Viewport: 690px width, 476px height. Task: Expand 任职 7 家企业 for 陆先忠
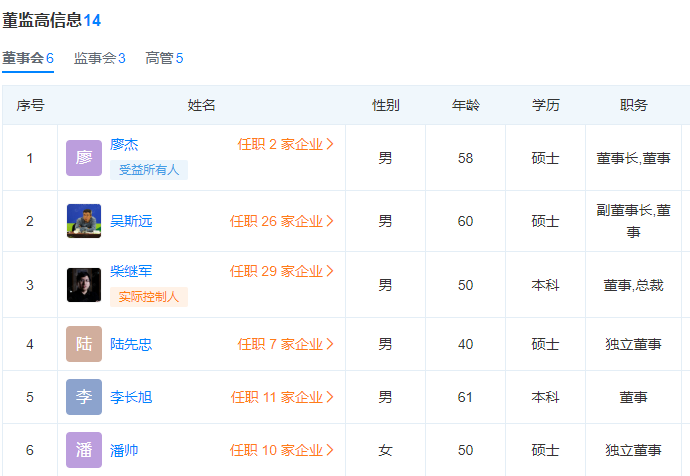(x=285, y=344)
